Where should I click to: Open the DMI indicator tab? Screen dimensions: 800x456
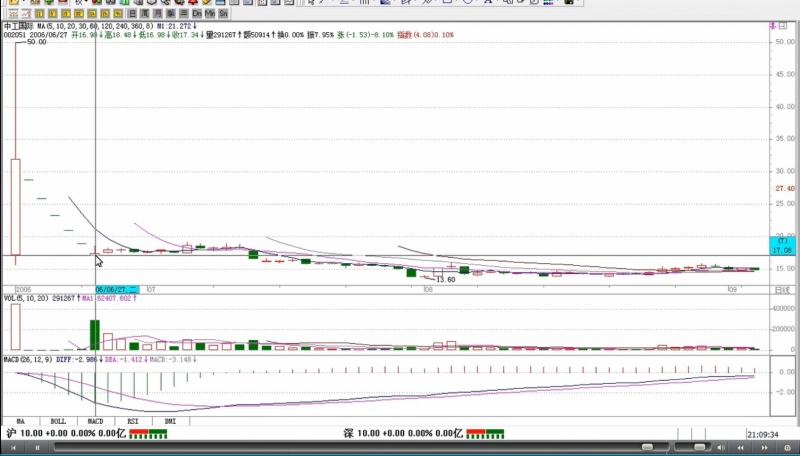(x=170, y=422)
